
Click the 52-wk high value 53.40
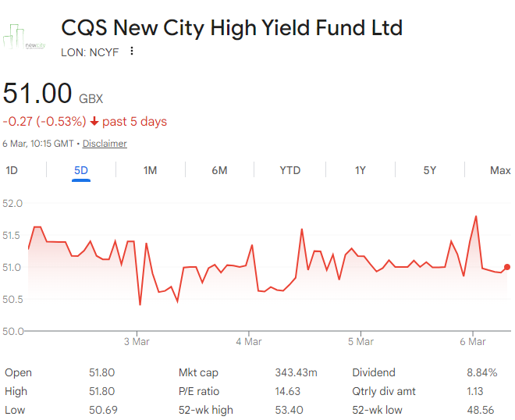point(289,410)
